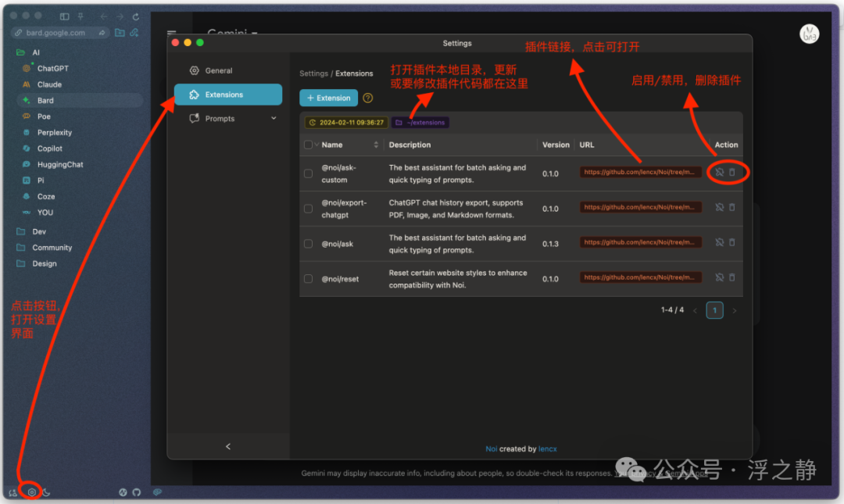Open the settings gear in Noi's bottom bar

pos(32,492)
